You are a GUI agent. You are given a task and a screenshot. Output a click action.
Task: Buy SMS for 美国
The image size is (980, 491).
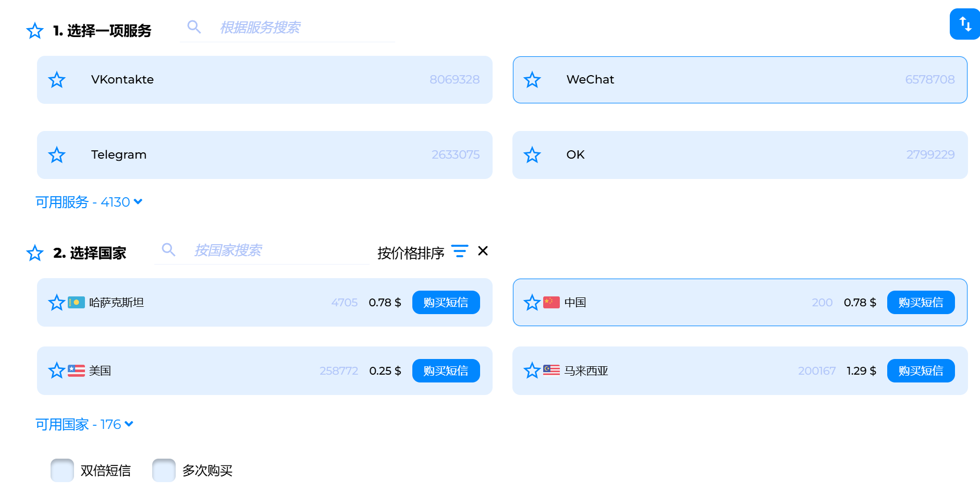coord(446,371)
